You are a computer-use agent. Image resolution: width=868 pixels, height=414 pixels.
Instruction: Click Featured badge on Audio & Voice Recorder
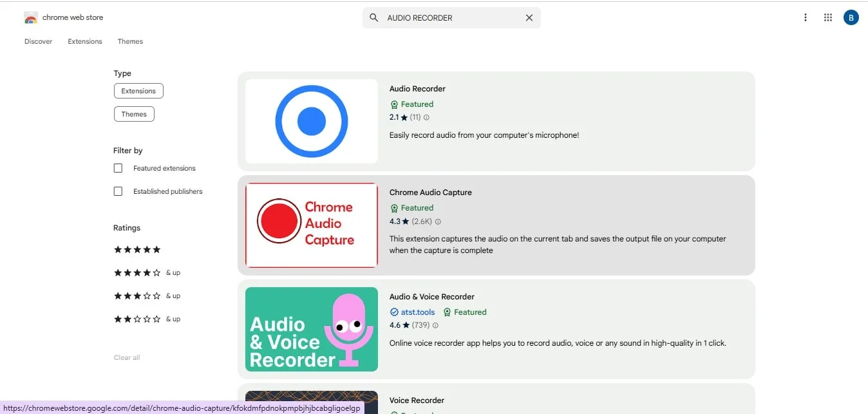(x=465, y=312)
